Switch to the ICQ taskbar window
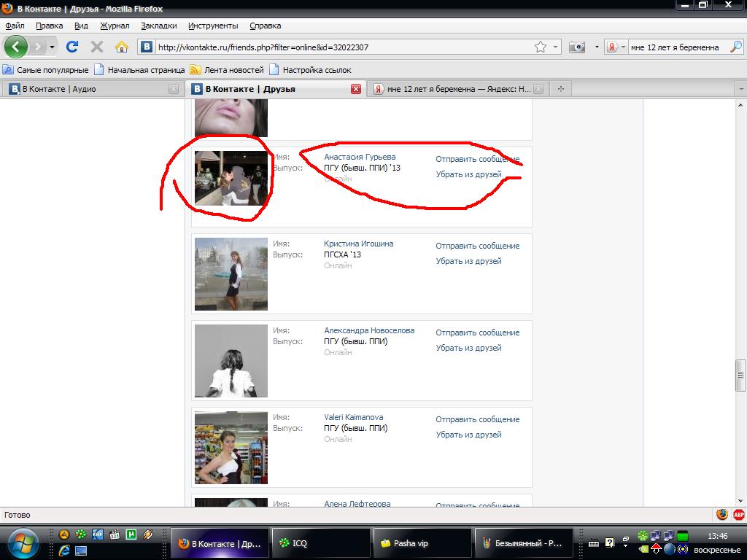The width and height of the screenshot is (747, 560). 321,543
